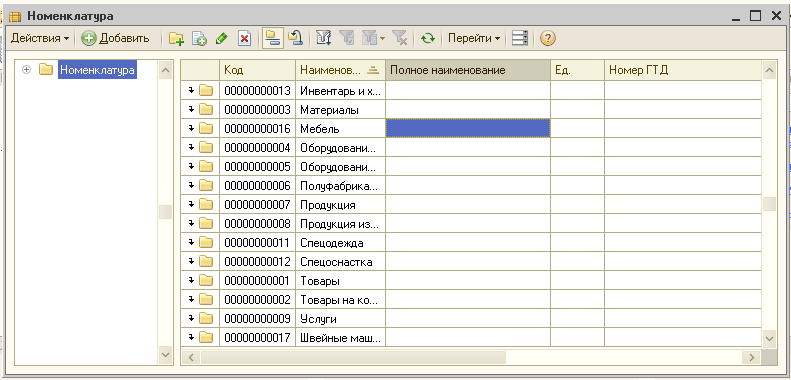Screen dimensions: 791x380
Task: Open the Перейти dropdown menu
Action: pyautogui.click(x=474, y=38)
